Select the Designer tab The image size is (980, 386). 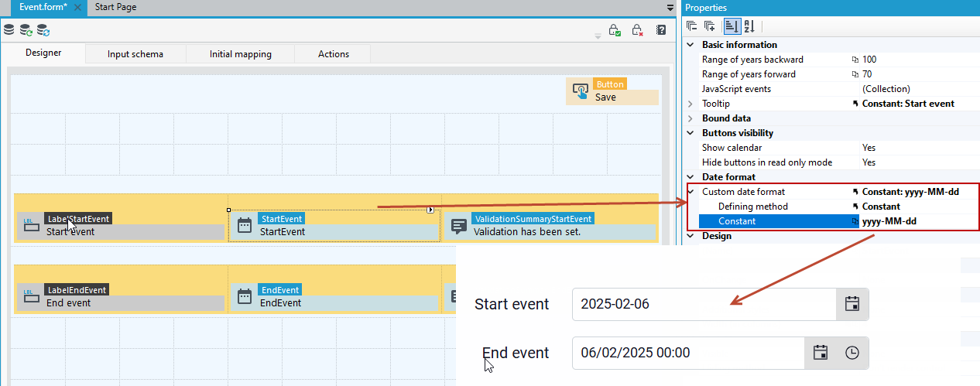[x=43, y=53]
